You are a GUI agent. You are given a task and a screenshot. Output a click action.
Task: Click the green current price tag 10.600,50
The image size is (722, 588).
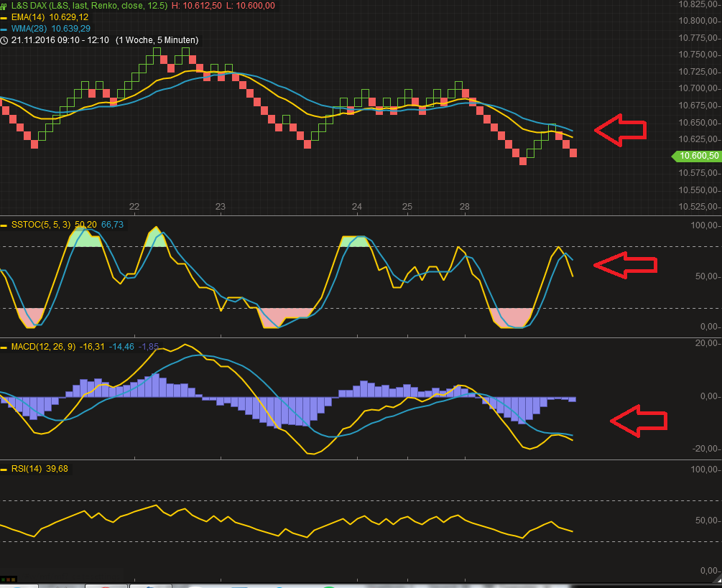pyautogui.click(x=698, y=156)
